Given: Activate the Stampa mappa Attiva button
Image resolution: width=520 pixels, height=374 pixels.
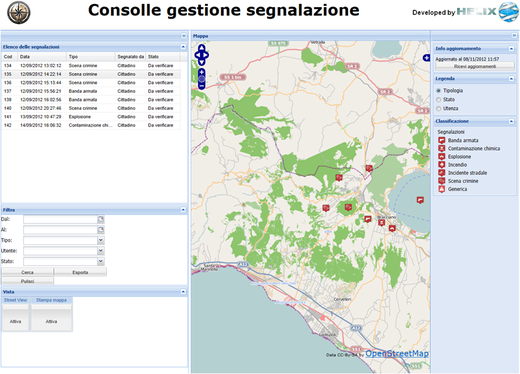Looking at the screenshot, I should [51, 317].
